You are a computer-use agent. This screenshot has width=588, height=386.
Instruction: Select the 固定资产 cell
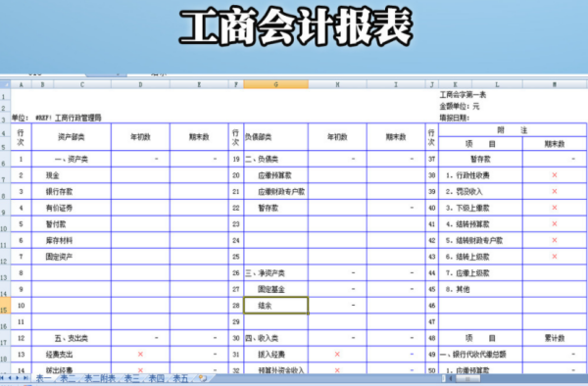tap(72, 257)
